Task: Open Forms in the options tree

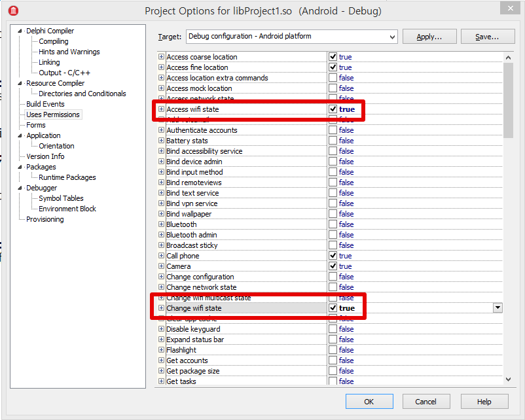Action: point(36,125)
